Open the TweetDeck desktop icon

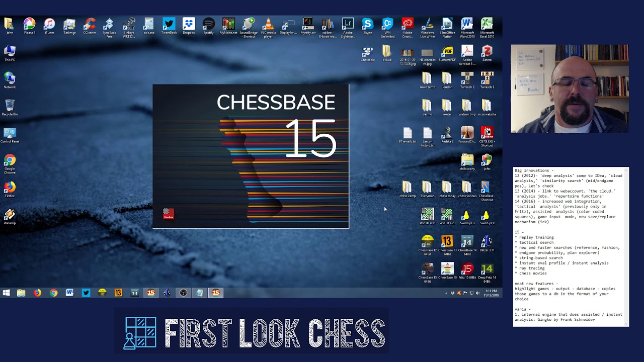tap(169, 26)
